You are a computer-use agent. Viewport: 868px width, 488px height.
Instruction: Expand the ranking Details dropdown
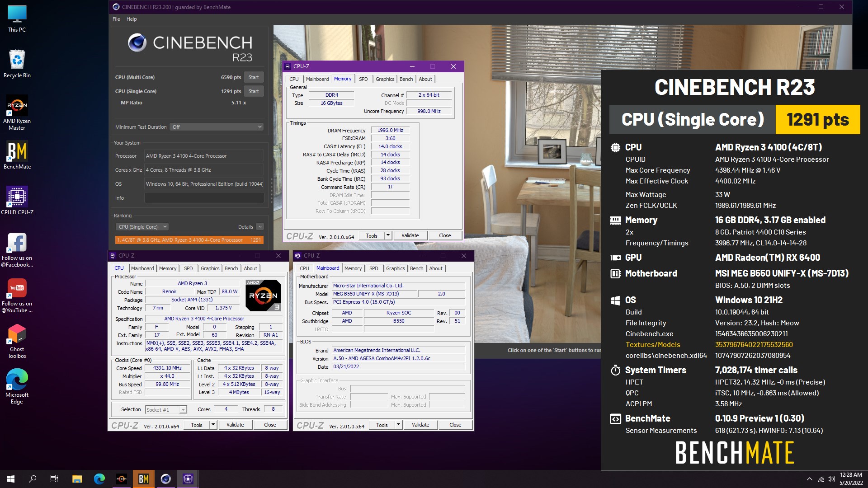tap(260, 227)
